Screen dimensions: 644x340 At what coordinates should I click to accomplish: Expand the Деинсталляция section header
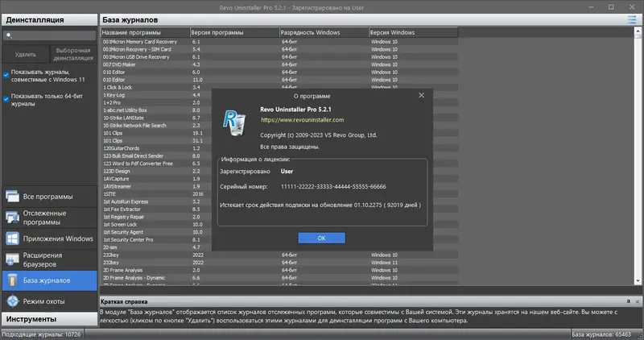click(x=50, y=19)
